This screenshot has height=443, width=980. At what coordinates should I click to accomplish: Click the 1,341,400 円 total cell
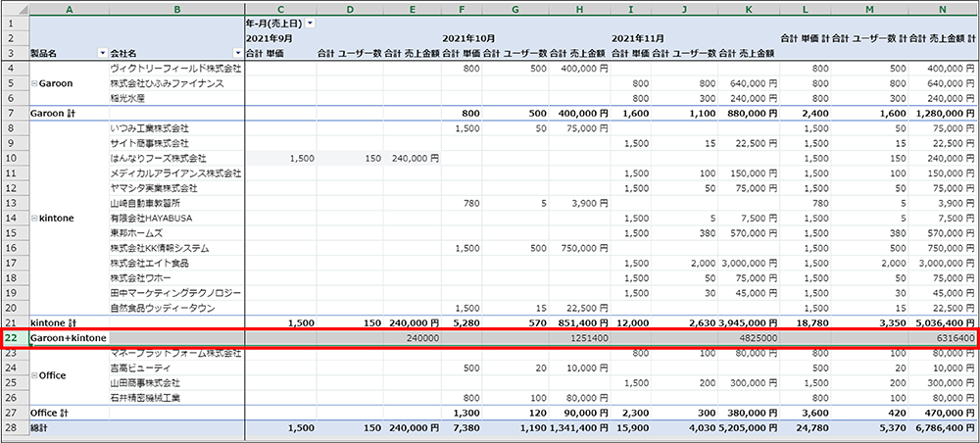point(579,428)
